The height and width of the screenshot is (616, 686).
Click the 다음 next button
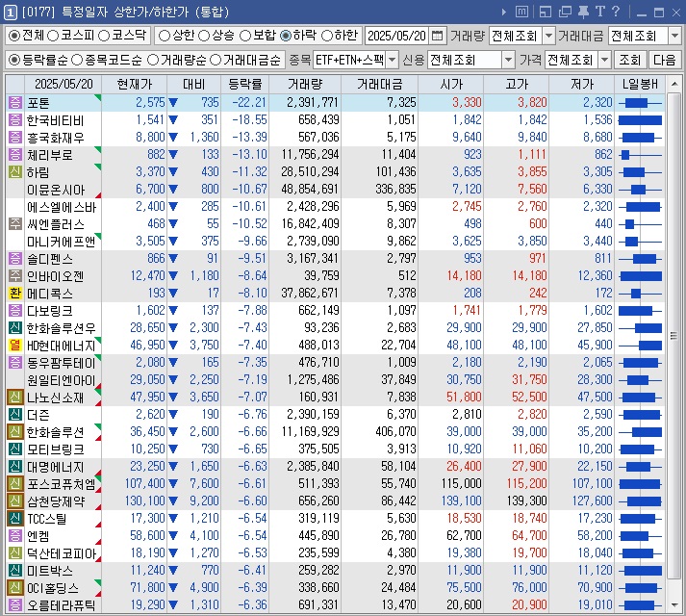(x=664, y=60)
